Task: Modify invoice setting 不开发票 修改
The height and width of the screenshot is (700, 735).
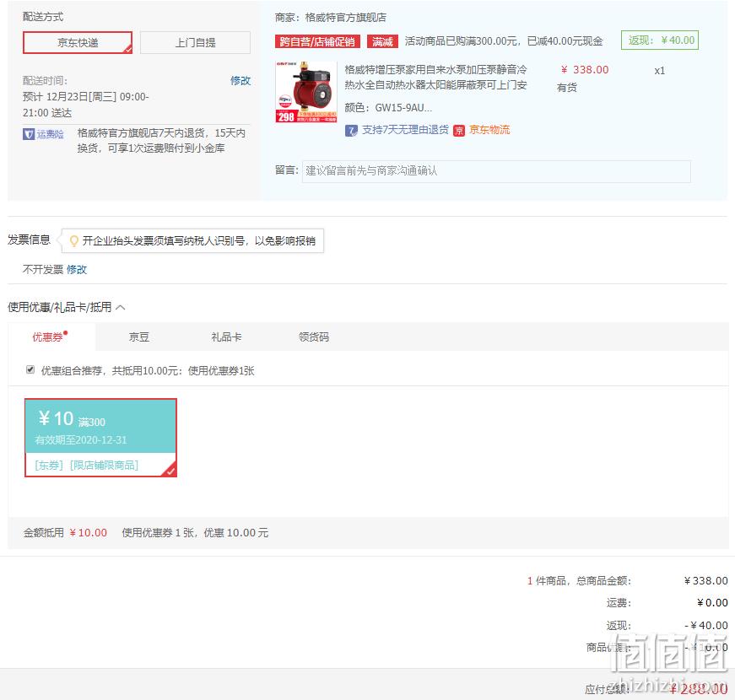Action: tap(77, 269)
